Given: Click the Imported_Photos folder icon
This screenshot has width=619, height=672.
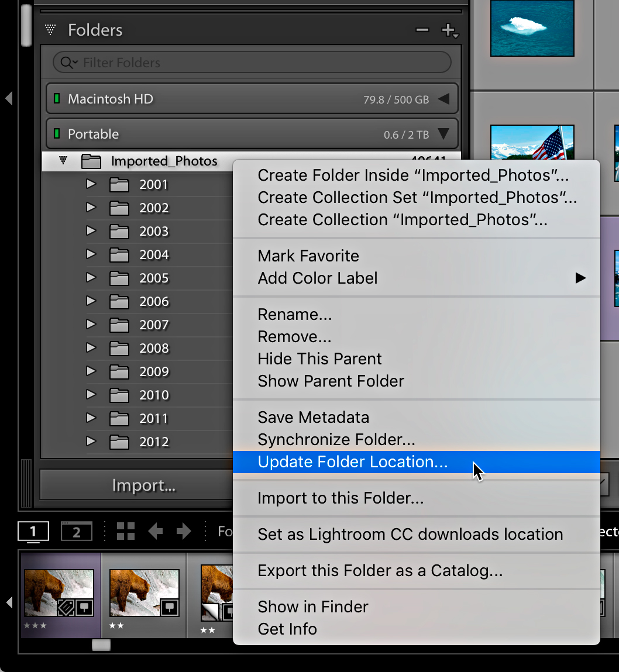Looking at the screenshot, I should pyautogui.click(x=91, y=161).
